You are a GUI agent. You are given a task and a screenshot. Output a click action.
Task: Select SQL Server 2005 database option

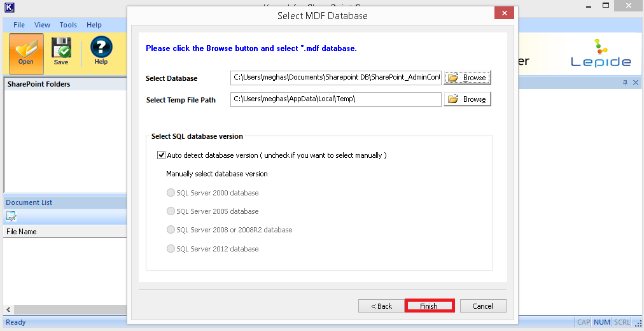point(171,211)
